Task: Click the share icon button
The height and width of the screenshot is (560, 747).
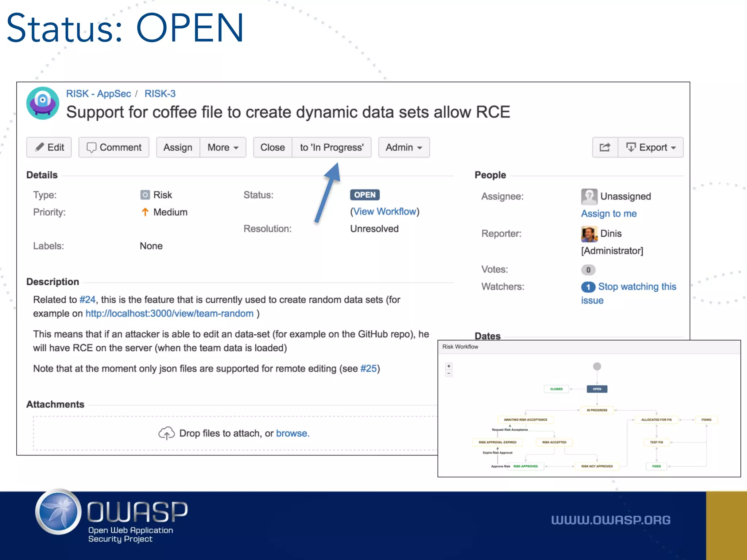Action: tap(605, 147)
